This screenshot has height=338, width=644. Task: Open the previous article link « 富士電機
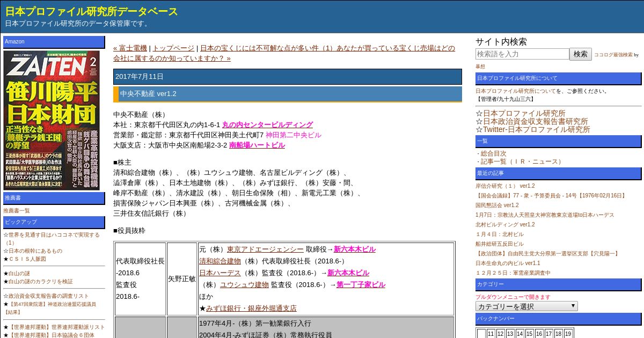click(130, 48)
